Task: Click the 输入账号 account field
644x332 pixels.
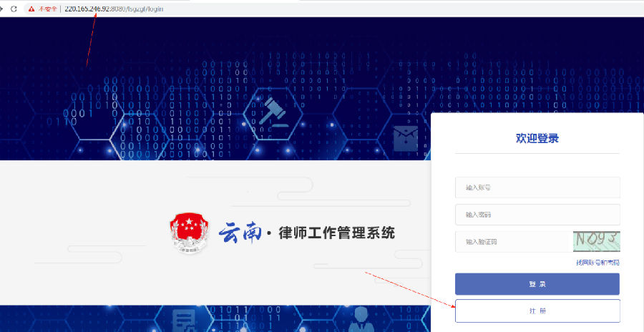Action: [537, 187]
